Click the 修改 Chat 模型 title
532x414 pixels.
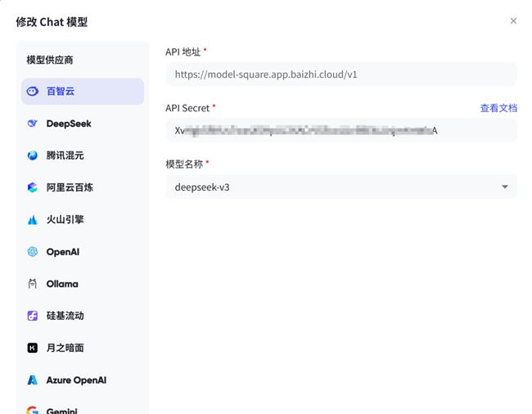[x=52, y=22]
